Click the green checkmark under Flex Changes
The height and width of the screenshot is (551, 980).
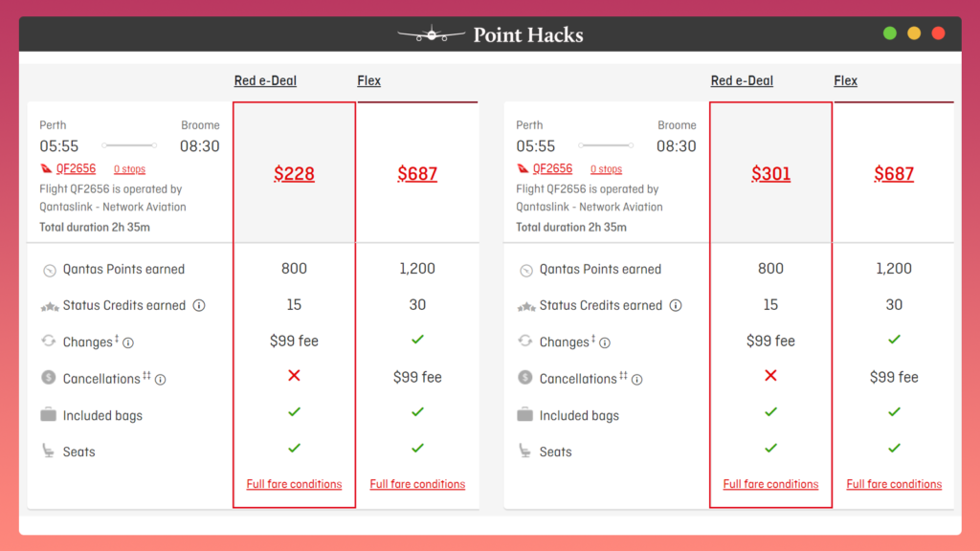pyautogui.click(x=417, y=339)
